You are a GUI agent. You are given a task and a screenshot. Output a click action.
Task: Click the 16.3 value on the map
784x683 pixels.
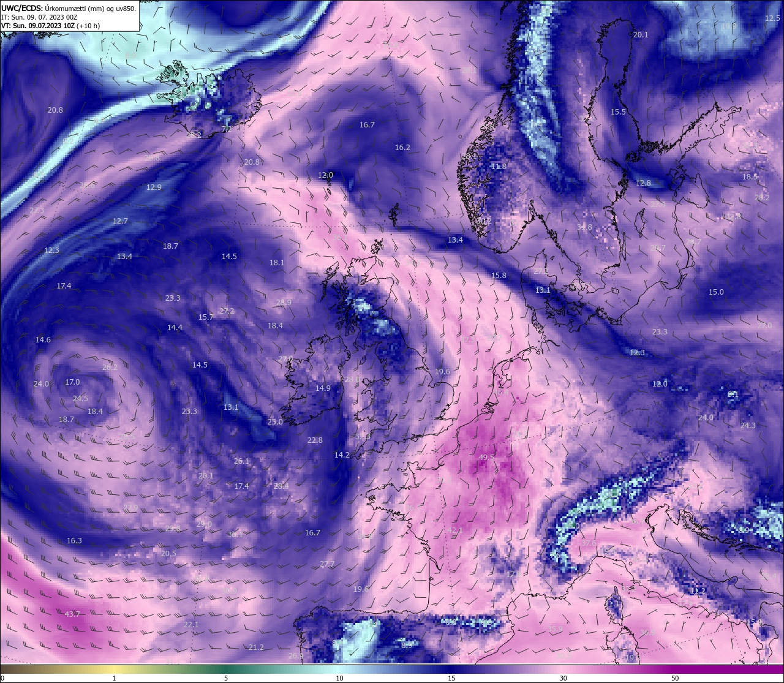tap(74, 540)
